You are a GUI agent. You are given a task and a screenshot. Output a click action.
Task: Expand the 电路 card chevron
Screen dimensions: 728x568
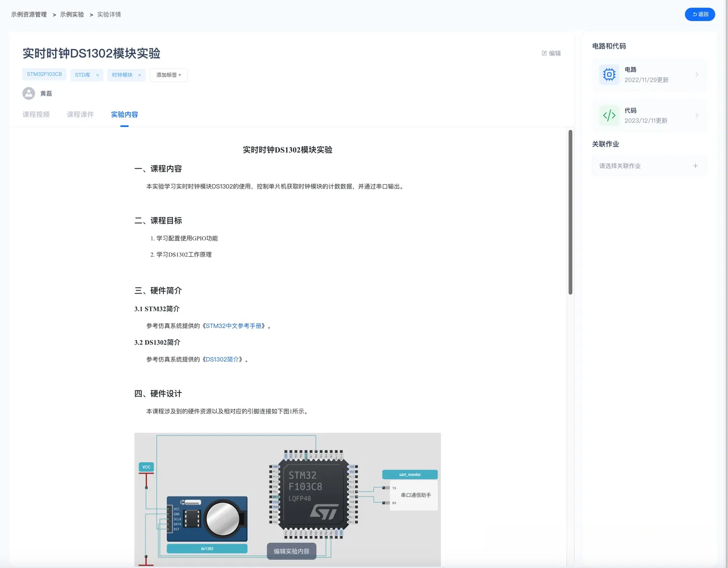[697, 75]
